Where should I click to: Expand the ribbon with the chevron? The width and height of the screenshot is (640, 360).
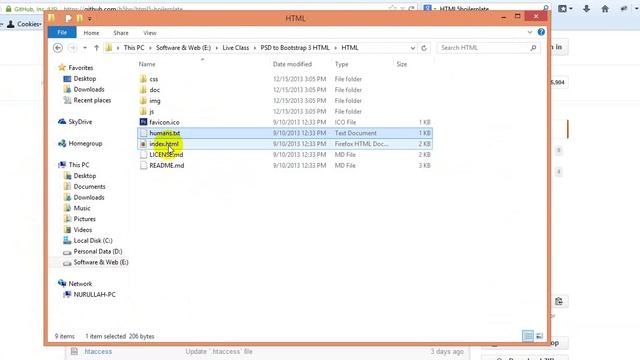pos(530,32)
